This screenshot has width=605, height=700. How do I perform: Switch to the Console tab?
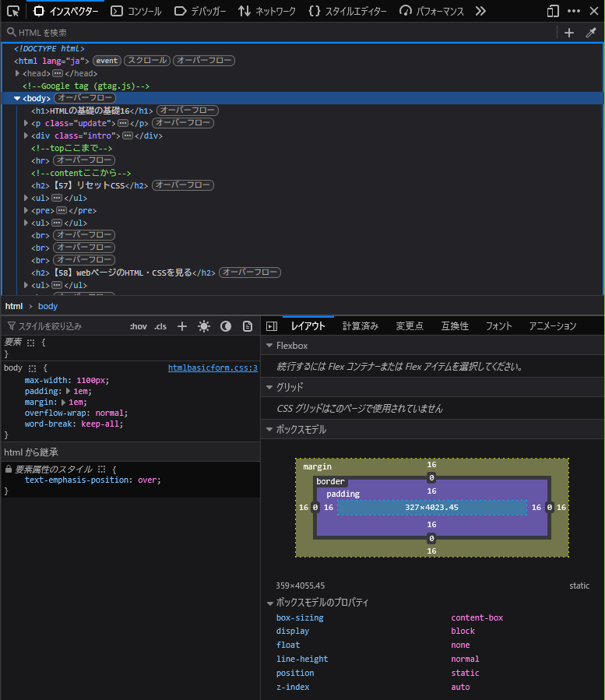[136, 11]
